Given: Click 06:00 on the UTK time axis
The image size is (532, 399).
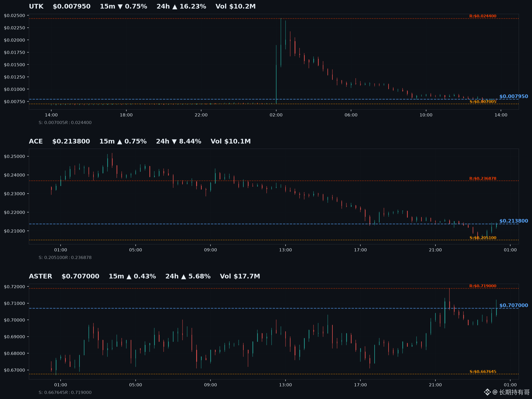Looking at the screenshot, I should coord(351,115).
